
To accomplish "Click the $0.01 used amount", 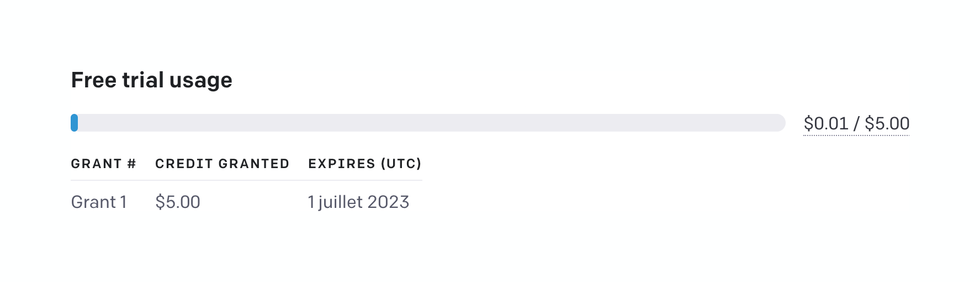I will pos(825,123).
